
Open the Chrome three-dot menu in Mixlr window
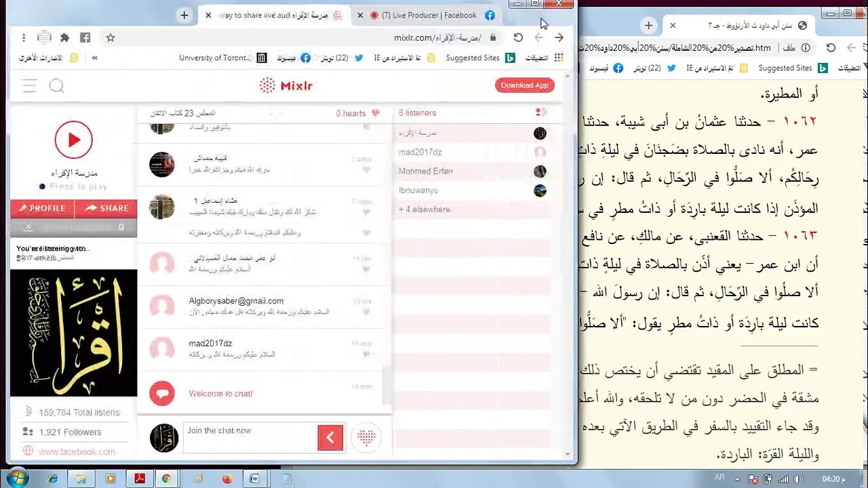[x=23, y=37]
